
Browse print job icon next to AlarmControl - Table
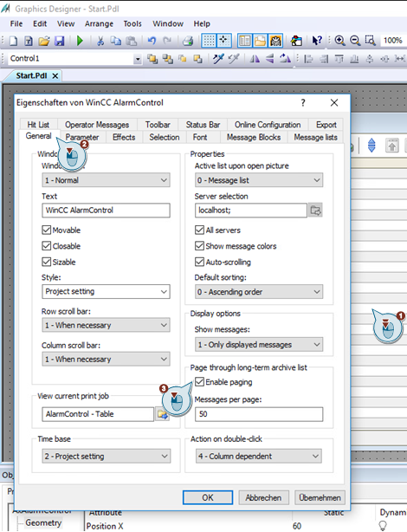coord(163,414)
